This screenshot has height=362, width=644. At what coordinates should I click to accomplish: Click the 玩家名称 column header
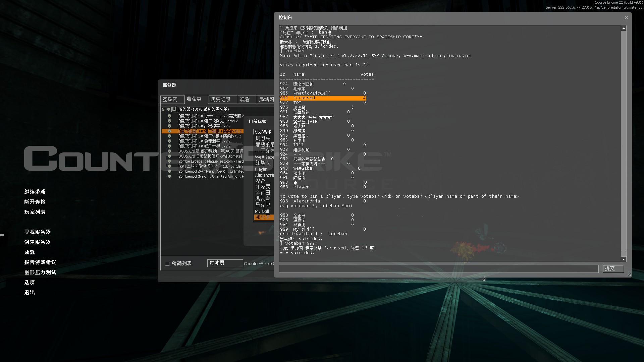[264, 132]
